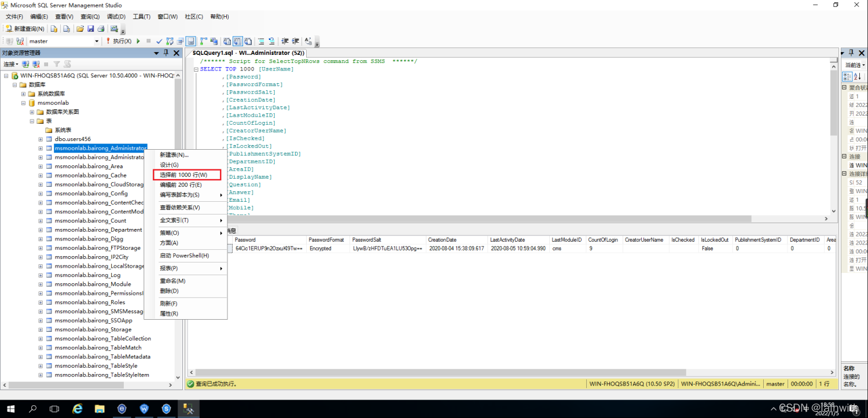
Task: Collapse the msmoonlab database node
Action: coord(23,103)
